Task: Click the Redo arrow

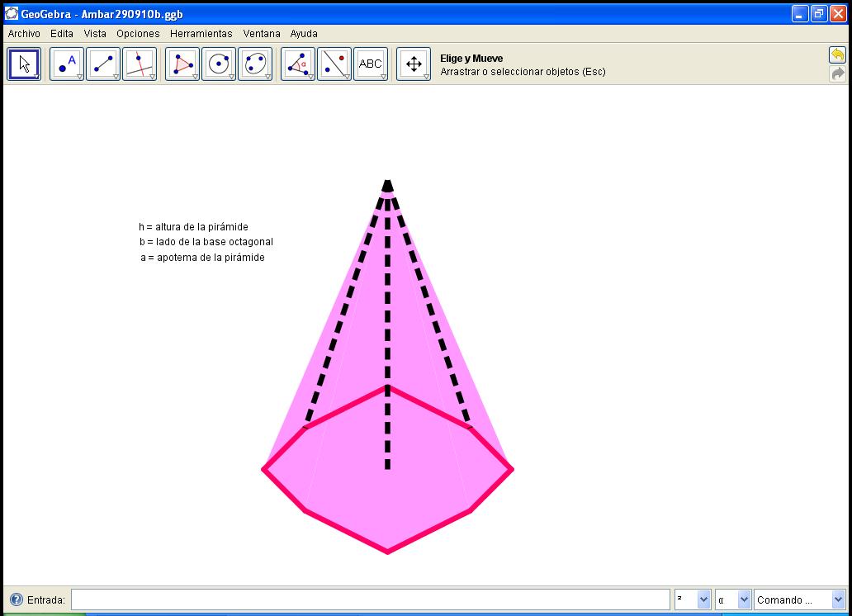Action: coord(838,73)
